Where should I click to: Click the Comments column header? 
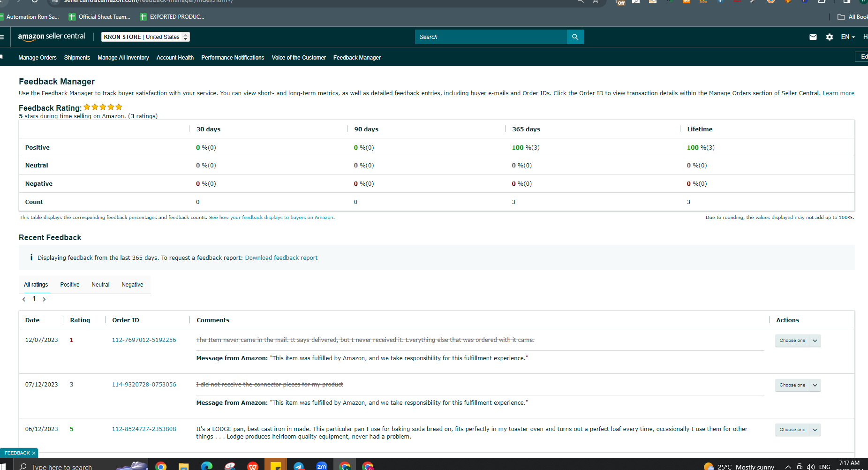(213, 320)
